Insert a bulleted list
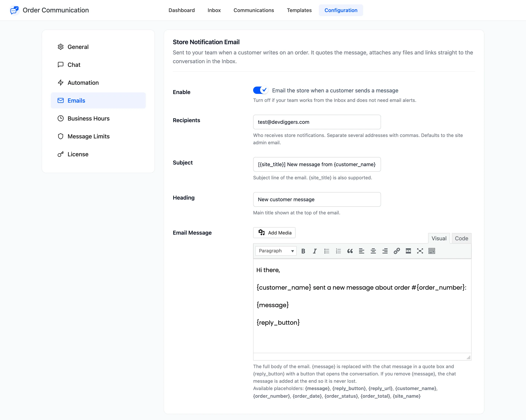526x420 pixels. [326, 251]
